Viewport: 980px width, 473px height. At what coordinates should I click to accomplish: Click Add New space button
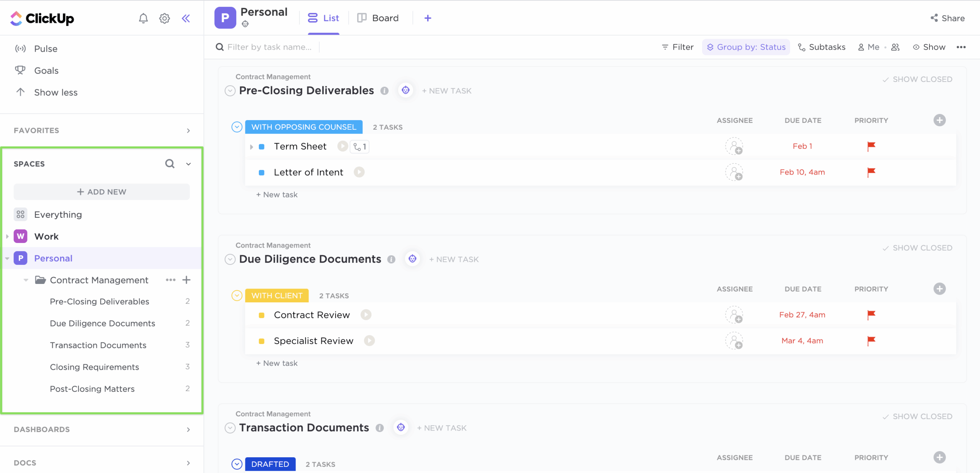coord(101,192)
